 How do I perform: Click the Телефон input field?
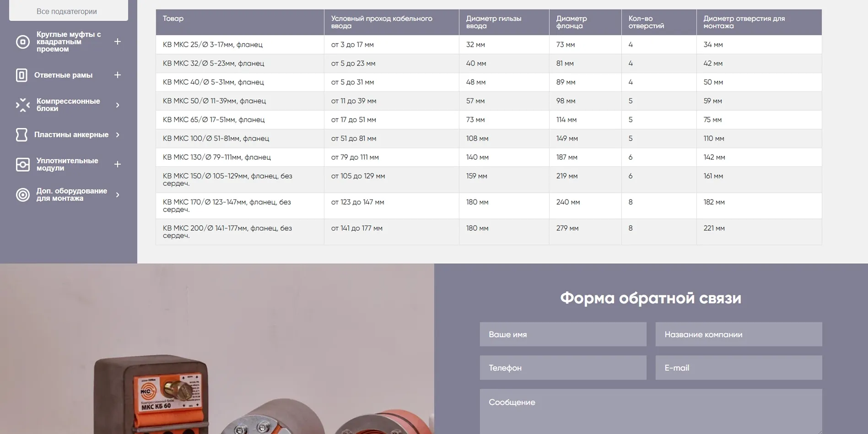[x=563, y=368]
